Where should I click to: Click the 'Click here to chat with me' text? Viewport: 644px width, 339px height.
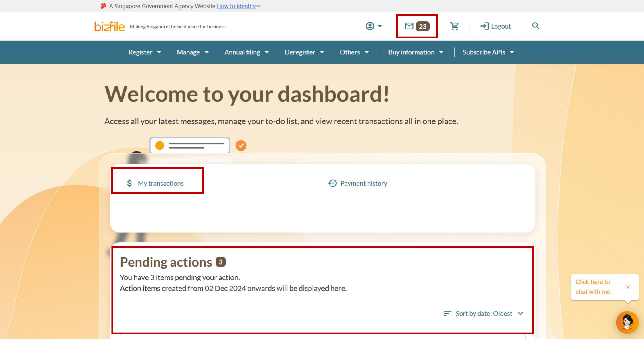[594, 287]
